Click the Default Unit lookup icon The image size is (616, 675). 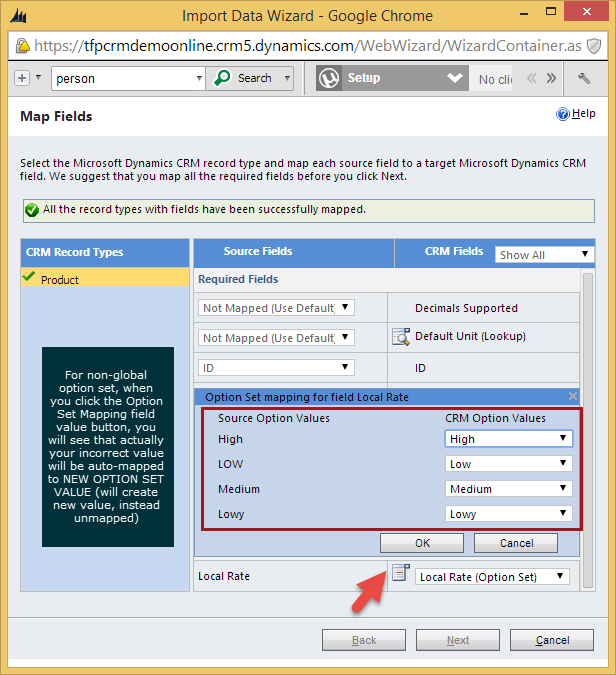point(401,337)
